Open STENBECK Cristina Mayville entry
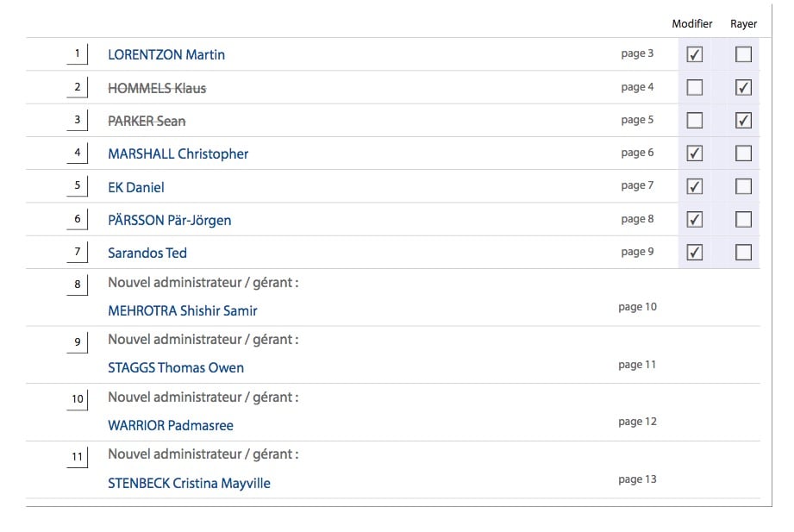This screenshot has height=532, width=794. tap(189, 484)
